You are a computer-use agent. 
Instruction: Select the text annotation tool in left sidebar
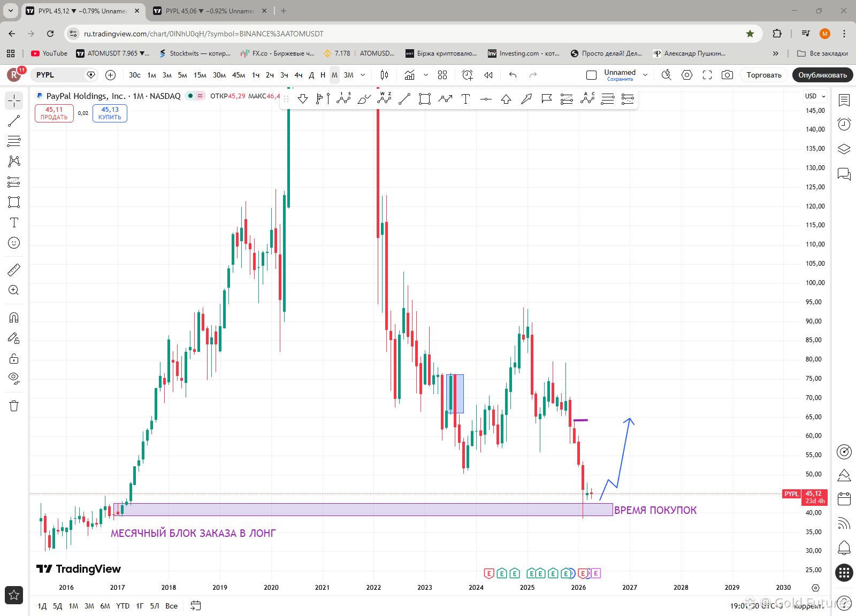pyautogui.click(x=14, y=222)
